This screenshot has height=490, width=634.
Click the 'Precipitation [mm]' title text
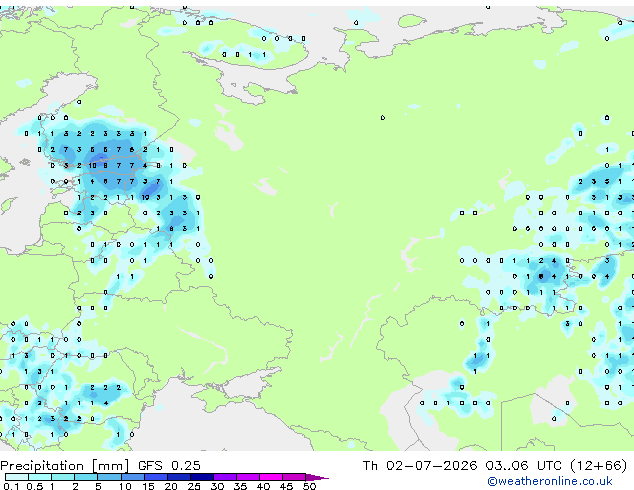coord(65,466)
